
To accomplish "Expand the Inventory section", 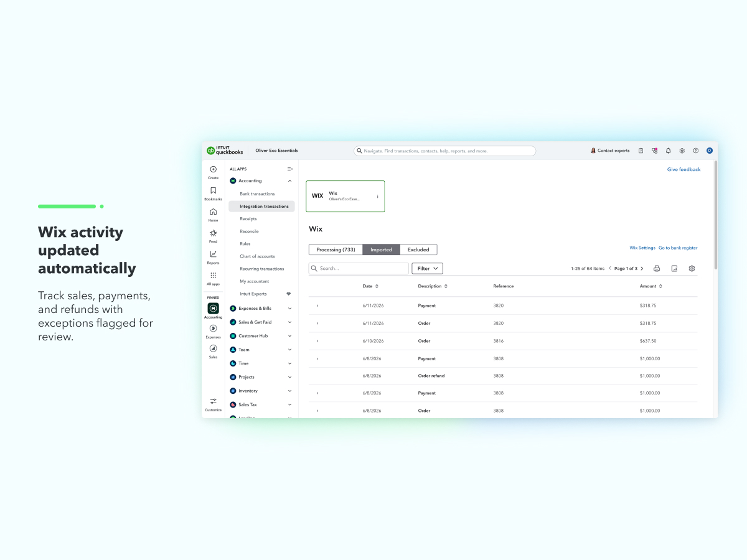I will pyautogui.click(x=290, y=391).
